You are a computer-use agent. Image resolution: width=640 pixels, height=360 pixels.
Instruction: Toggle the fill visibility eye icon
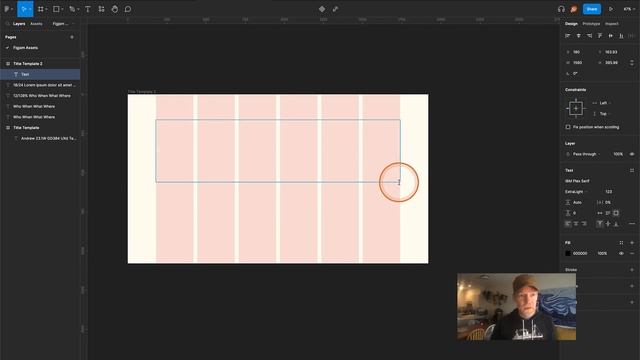click(x=621, y=253)
